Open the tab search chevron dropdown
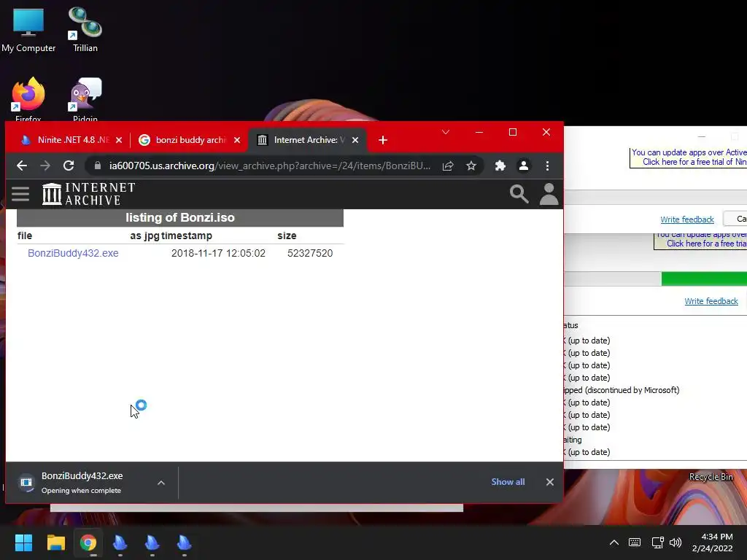Screen dimensions: 747x560 click(446, 132)
